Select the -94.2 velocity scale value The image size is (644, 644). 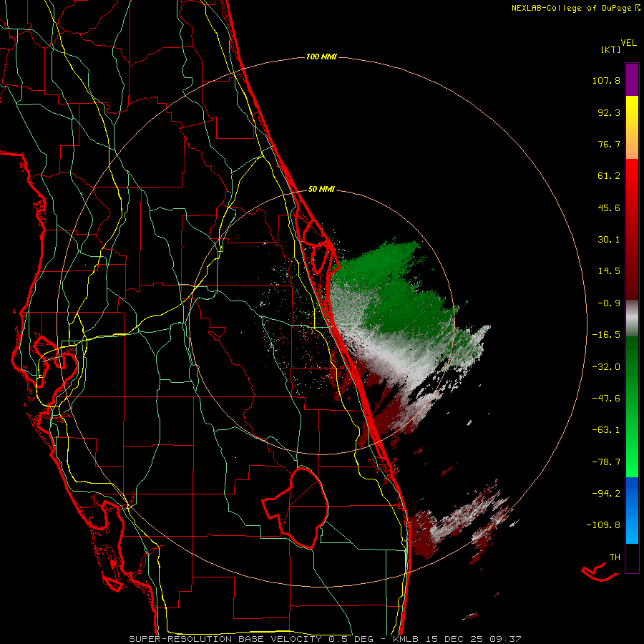[x=606, y=494]
